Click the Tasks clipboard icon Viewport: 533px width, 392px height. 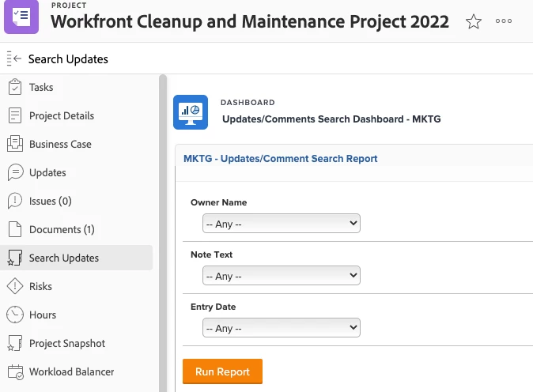(x=15, y=87)
